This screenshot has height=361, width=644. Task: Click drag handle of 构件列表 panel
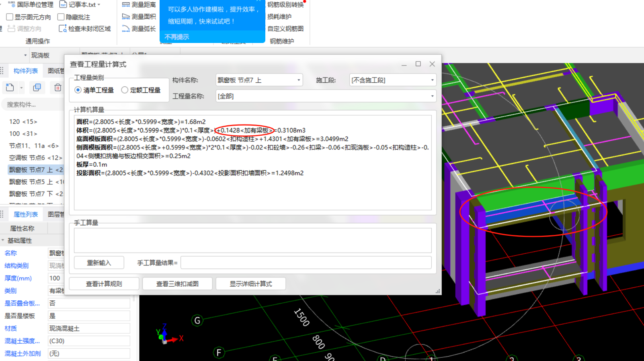(x=2, y=71)
